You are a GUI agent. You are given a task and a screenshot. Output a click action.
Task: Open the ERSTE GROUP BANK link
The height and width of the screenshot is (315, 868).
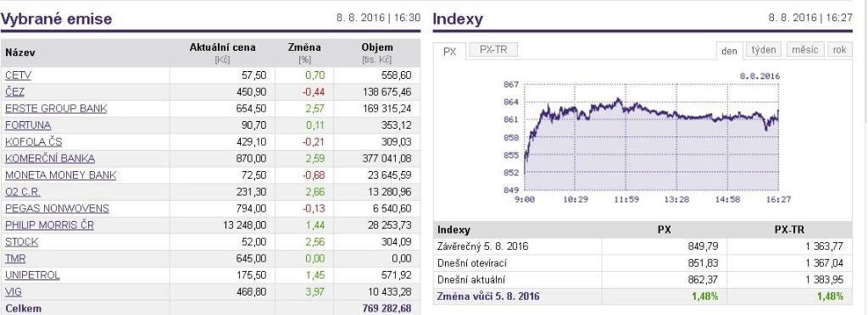point(56,108)
